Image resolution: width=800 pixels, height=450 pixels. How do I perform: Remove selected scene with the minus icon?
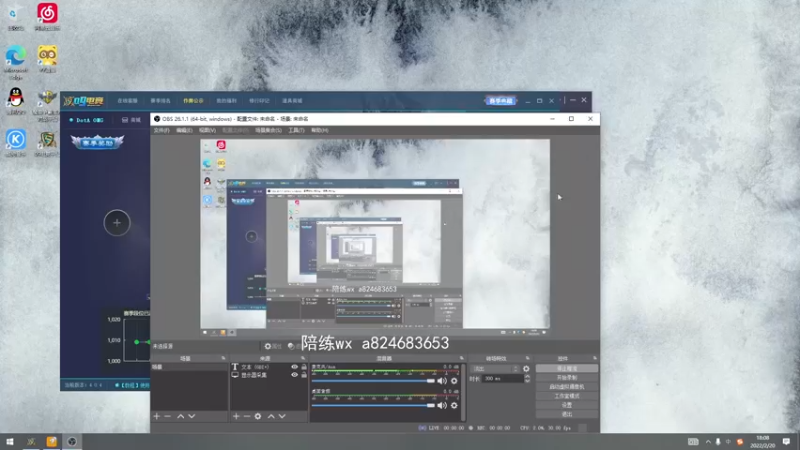[167, 416]
